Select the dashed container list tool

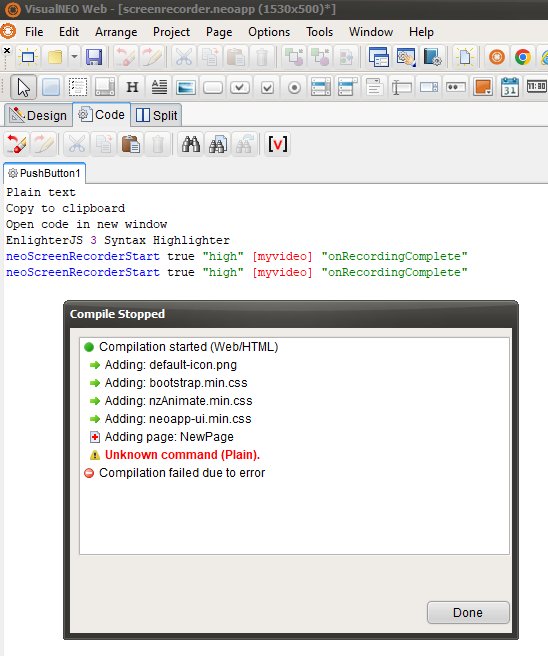pos(78,87)
